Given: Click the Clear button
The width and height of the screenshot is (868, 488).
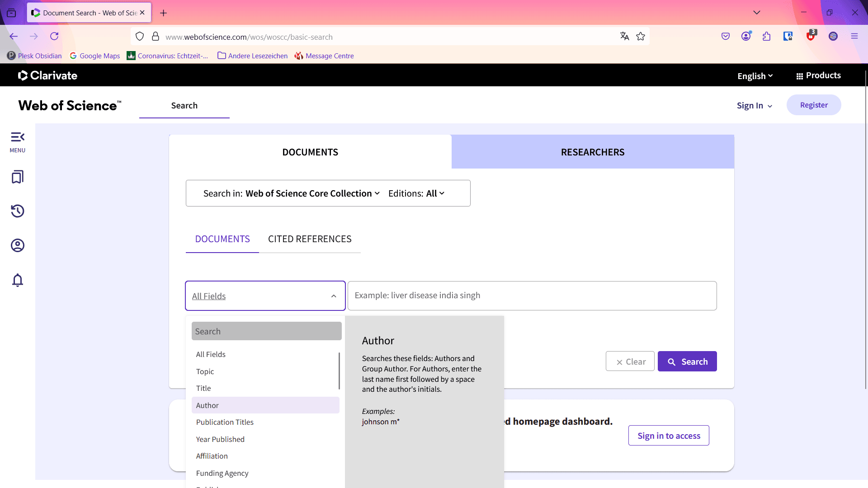Looking at the screenshot, I should click(630, 361).
